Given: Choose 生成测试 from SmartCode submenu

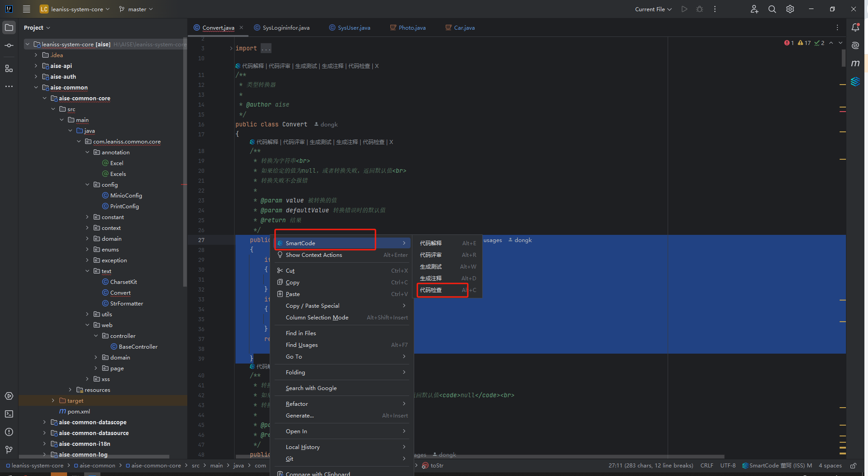Looking at the screenshot, I should point(448,266).
